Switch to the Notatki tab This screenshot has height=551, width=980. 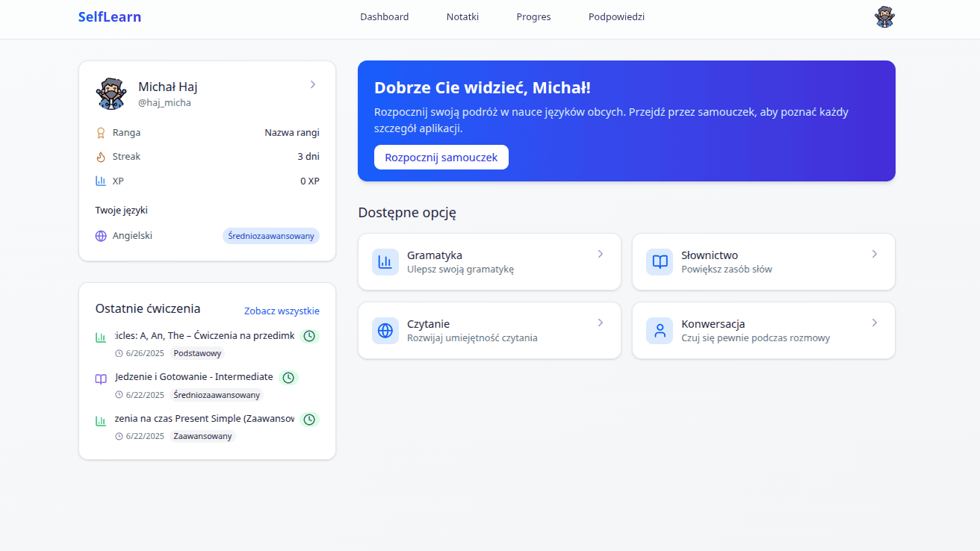tap(462, 16)
